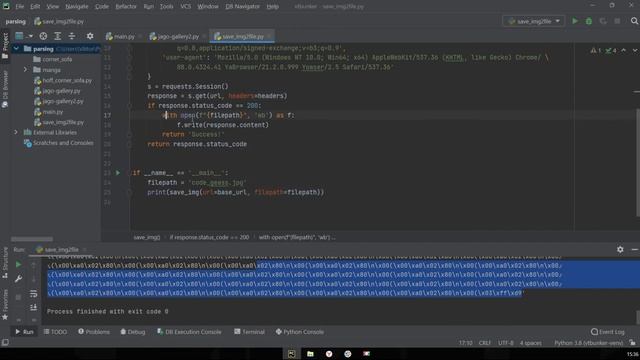Image resolution: width=640 pixels, height=360 pixels.
Task: Open Run panel gear options
Action: 620,249
